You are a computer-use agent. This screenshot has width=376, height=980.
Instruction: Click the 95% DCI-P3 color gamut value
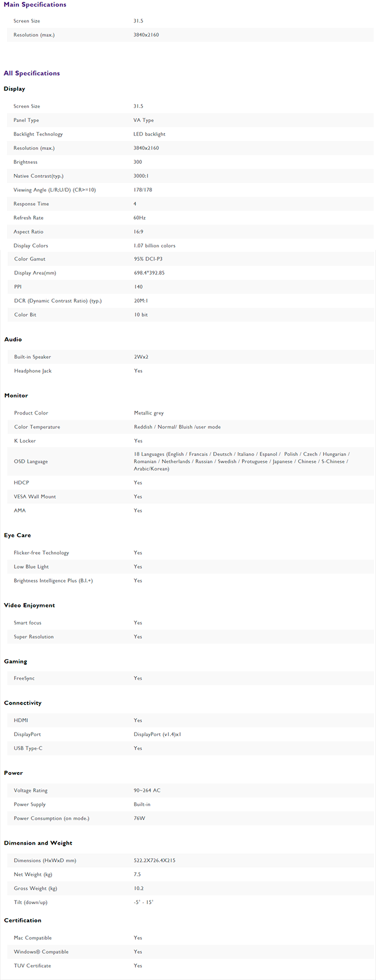coord(148,259)
